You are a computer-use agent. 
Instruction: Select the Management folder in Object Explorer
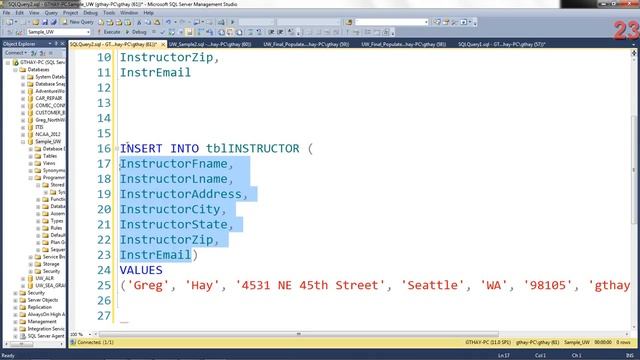pos(42,322)
